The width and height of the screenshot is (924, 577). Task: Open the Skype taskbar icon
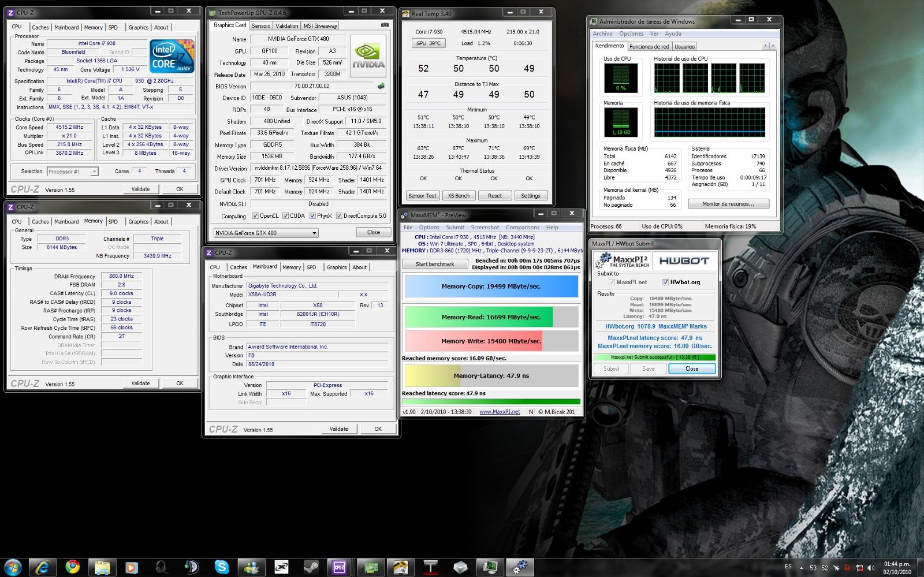pyautogui.click(x=221, y=567)
